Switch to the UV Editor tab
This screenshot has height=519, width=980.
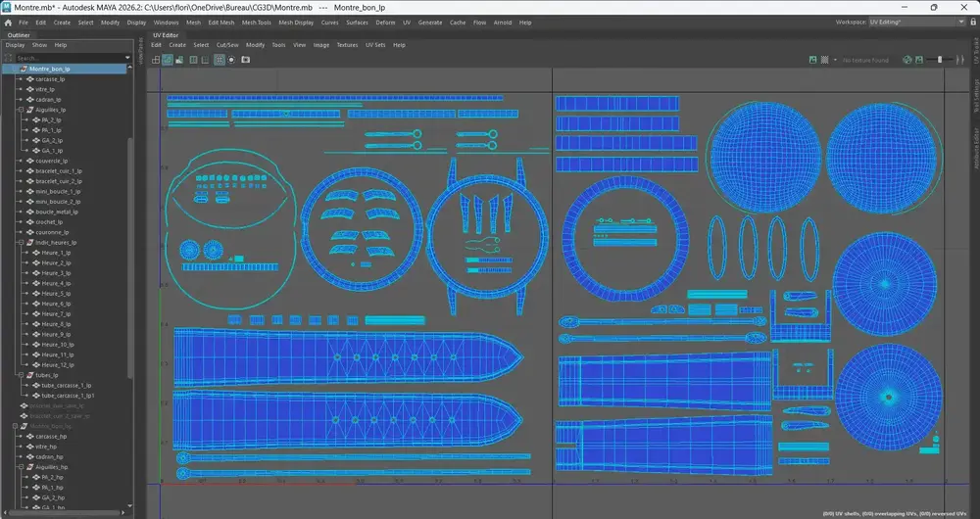[x=166, y=35]
